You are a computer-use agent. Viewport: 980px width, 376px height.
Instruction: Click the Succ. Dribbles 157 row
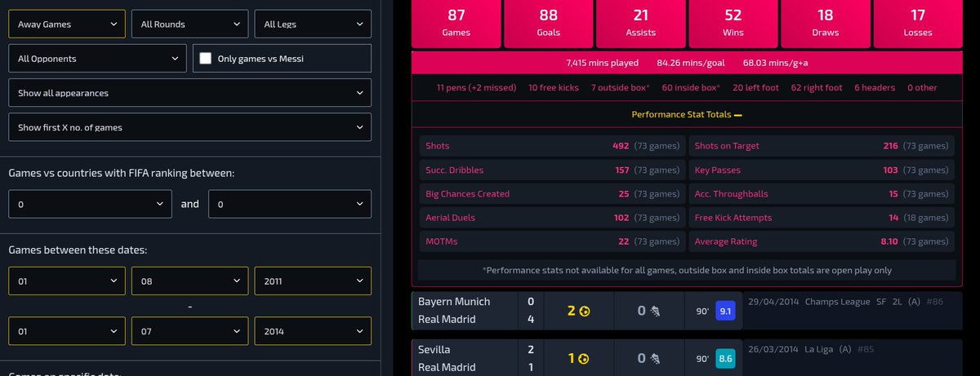click(552, 170)
